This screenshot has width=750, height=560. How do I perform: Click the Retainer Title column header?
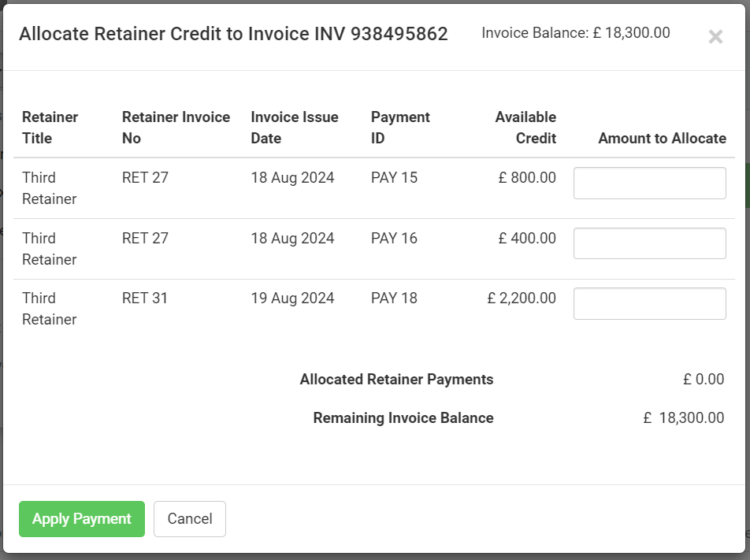[50, 128]
